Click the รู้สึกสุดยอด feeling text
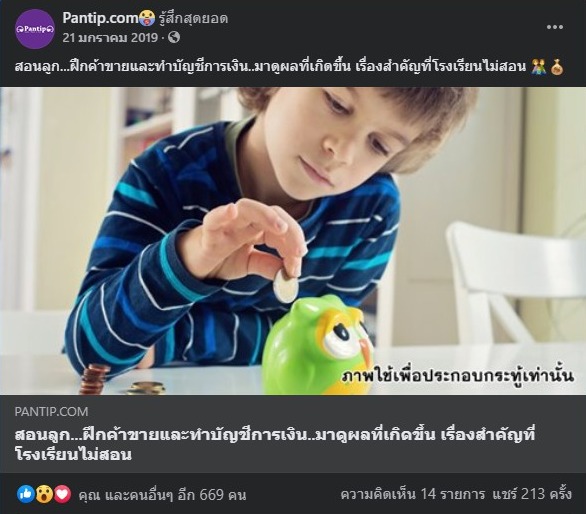 (x=193, y=18)
